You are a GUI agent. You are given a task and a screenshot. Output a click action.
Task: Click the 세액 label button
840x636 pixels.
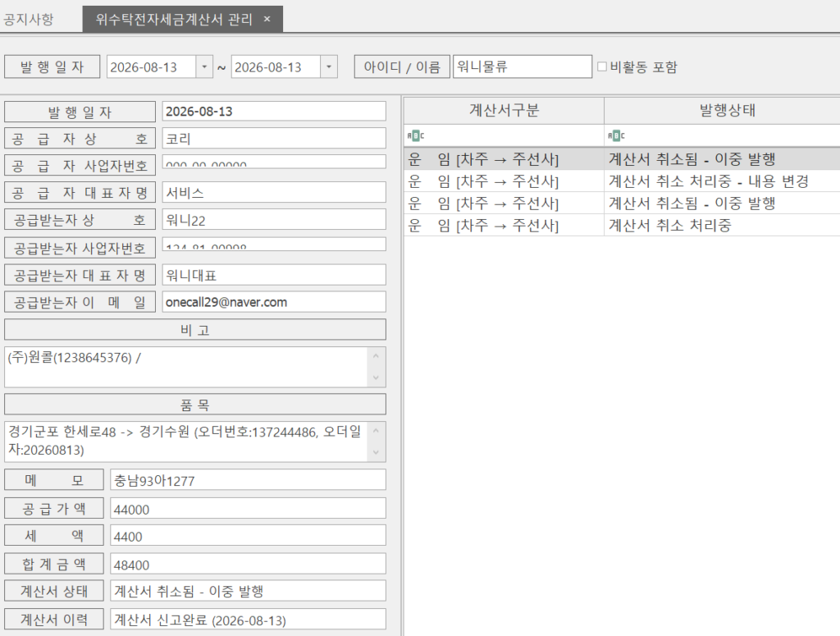[54, 535]
